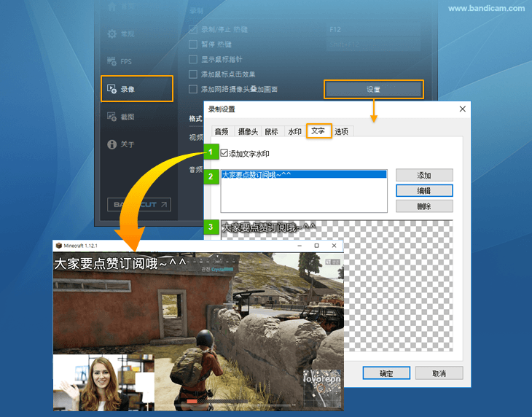Screen dimensions: 532x417
Task: Select the 大家要点赞订阅哦 list entry
Action: click(x=304, y=174)
